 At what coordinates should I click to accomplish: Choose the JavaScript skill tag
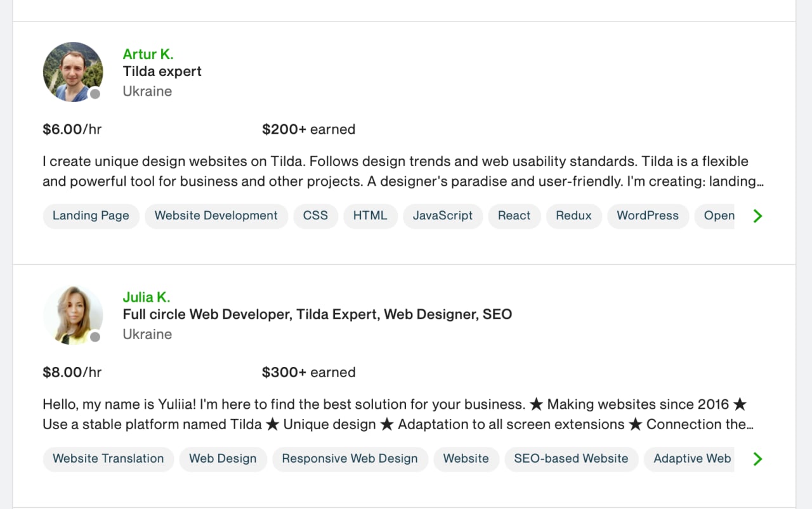coord(443,216)
